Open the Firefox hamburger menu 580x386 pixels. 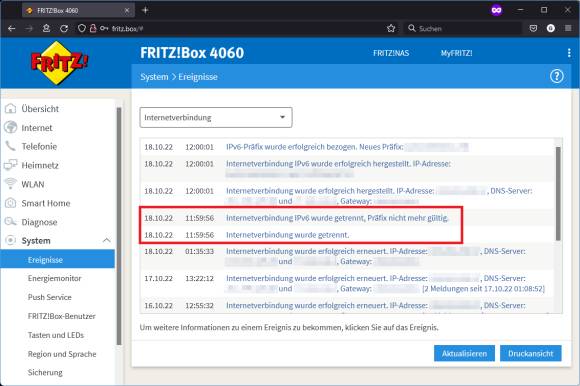pos(568,28)
